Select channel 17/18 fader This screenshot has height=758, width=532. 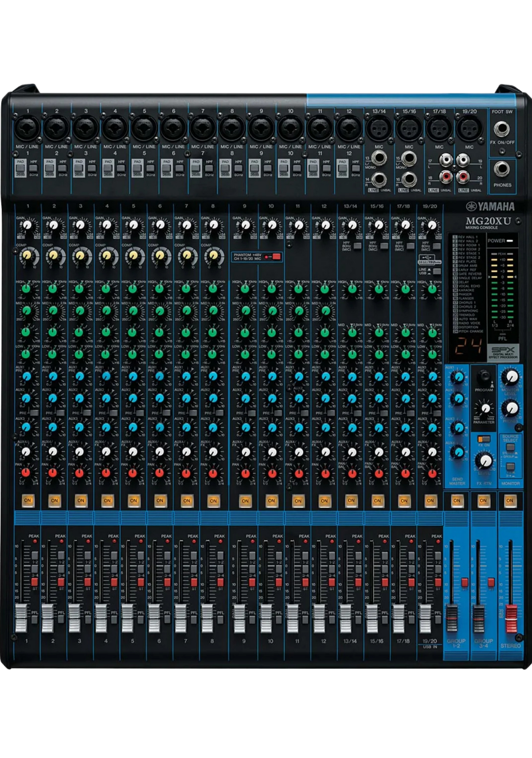click(398, 618)
